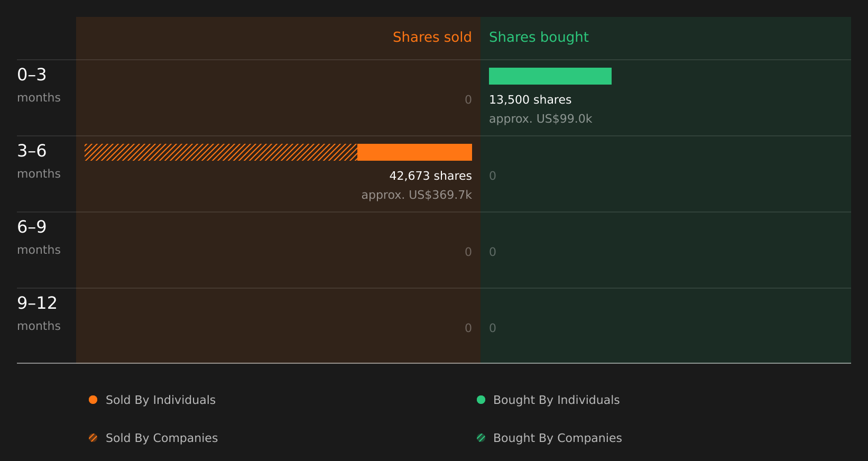Viewport: 868px width, 461px height.
Task: Select the Bought By Individuals legend label
Action: coord(556,400)
